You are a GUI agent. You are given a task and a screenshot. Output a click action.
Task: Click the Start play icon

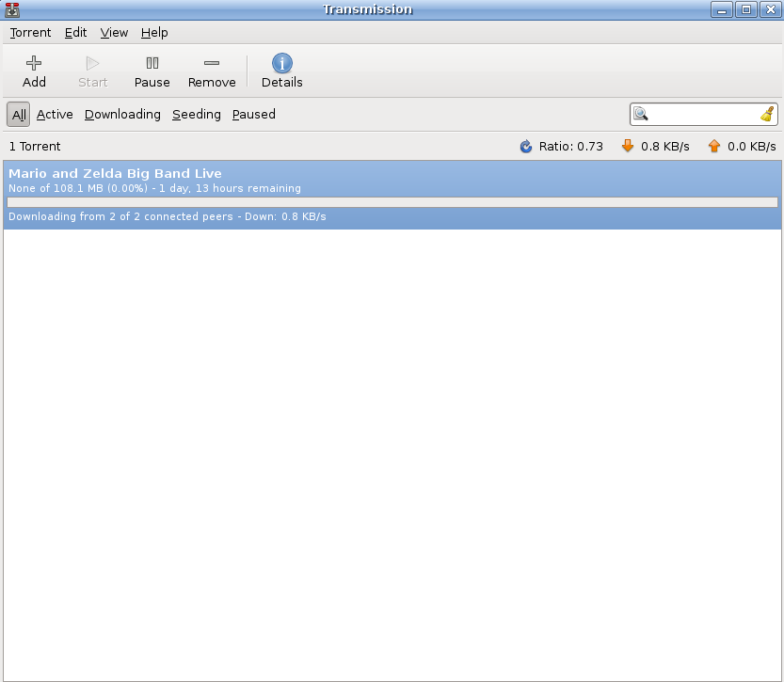pyautogui.click(x=92, y=63)
